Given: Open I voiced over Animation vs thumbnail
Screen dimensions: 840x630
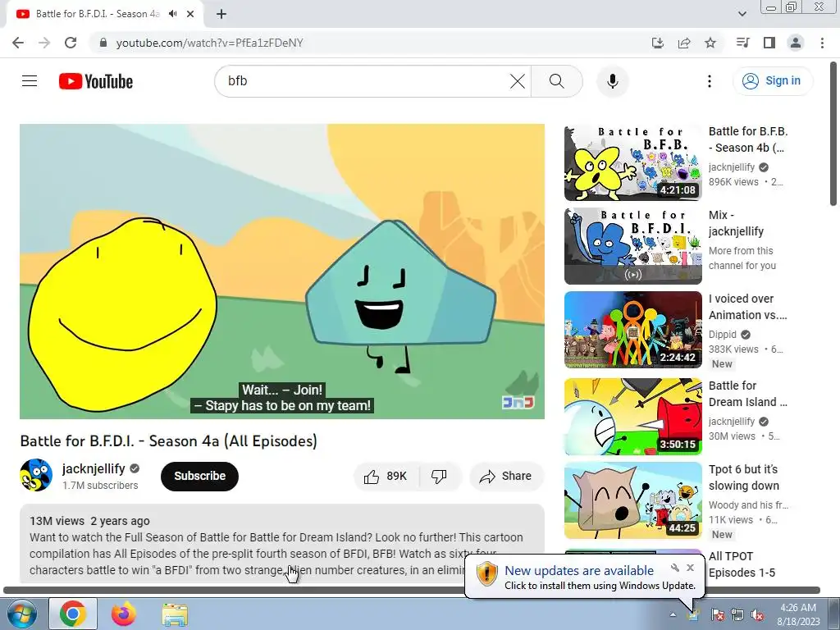Looking at the screenshot, I should coord(632,330).
